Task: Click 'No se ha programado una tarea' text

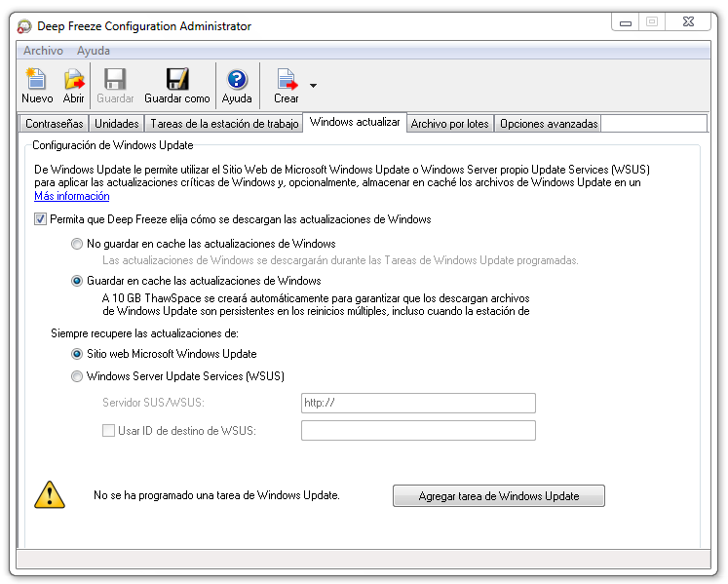Action: coord(216,495)
